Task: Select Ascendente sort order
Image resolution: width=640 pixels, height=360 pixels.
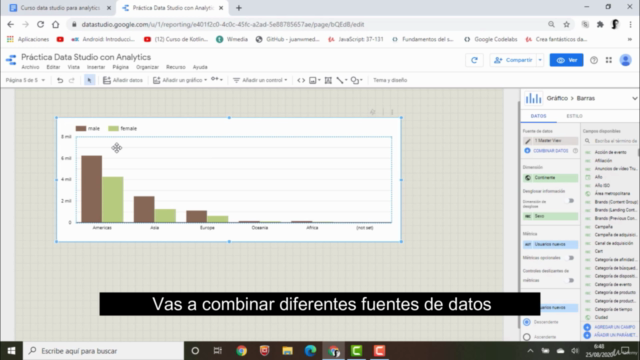Action: point(527,337)
